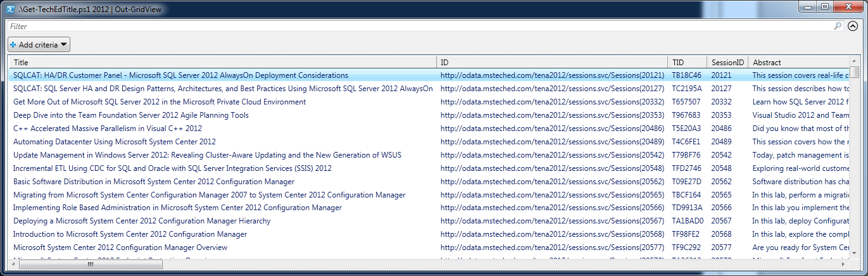Sort by the TID column header
The height and width of the screenshot is (276, 868).
[686, 63]
